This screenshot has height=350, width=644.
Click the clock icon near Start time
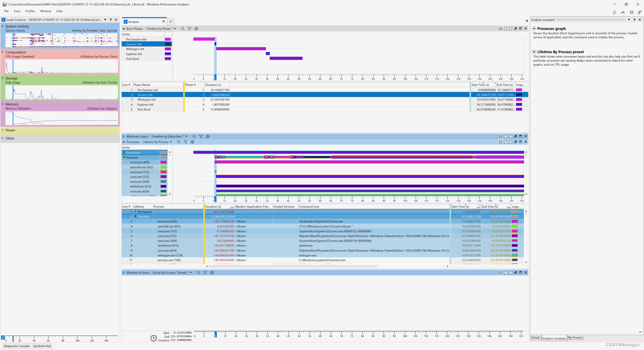point(154,338)
